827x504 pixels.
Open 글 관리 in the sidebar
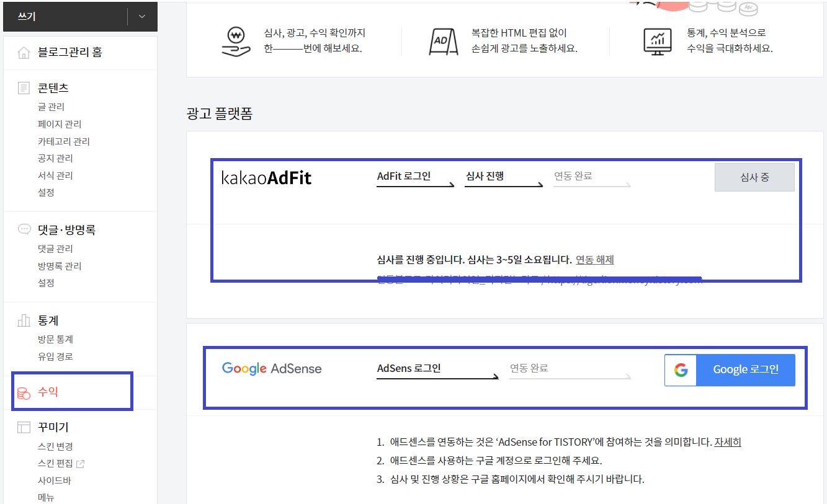(x=51, y=107)
